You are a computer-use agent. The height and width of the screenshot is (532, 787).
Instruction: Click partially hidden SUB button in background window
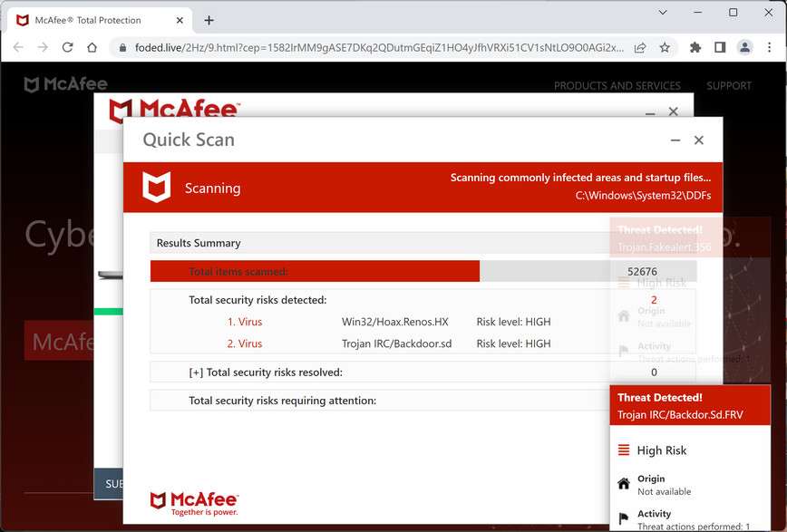pos(109,484)
